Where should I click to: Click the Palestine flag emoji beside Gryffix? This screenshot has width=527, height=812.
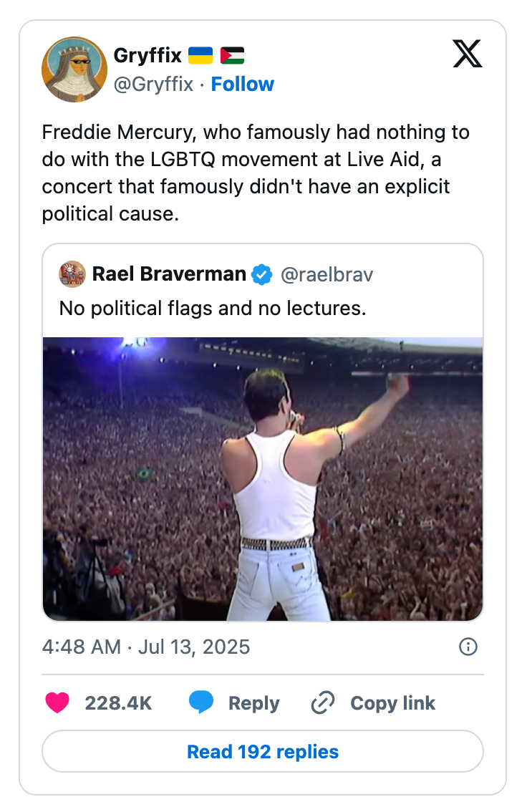click(232, 55)
